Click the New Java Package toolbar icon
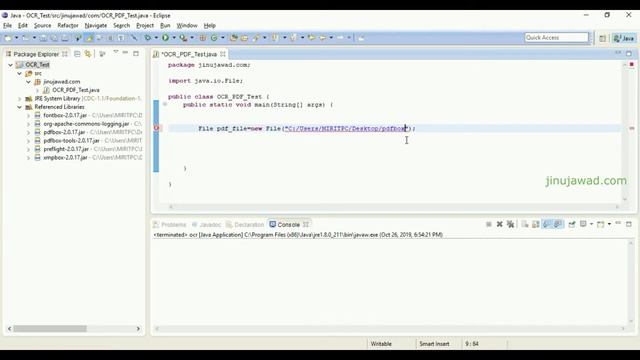 203,38
